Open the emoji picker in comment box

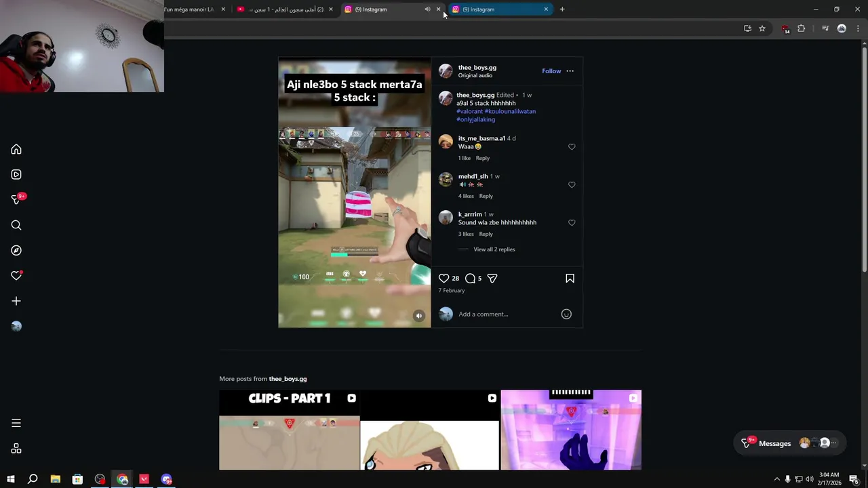566,314
